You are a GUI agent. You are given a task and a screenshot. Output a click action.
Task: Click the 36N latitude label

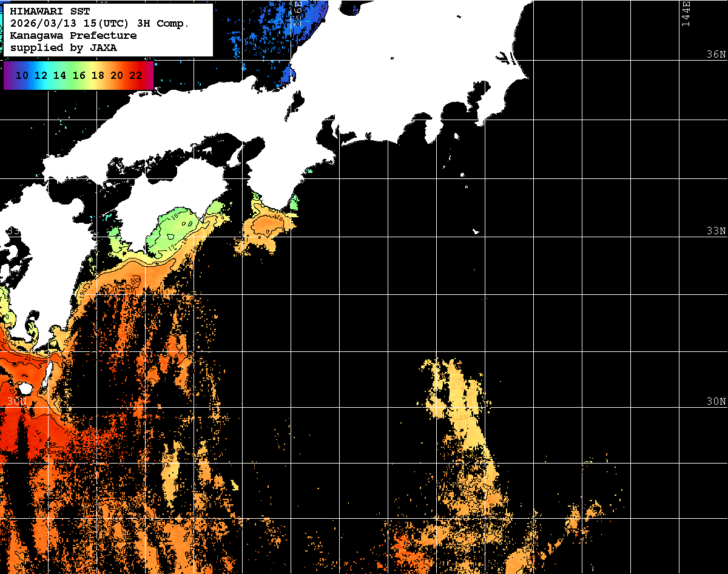click(x=716, y=55)
